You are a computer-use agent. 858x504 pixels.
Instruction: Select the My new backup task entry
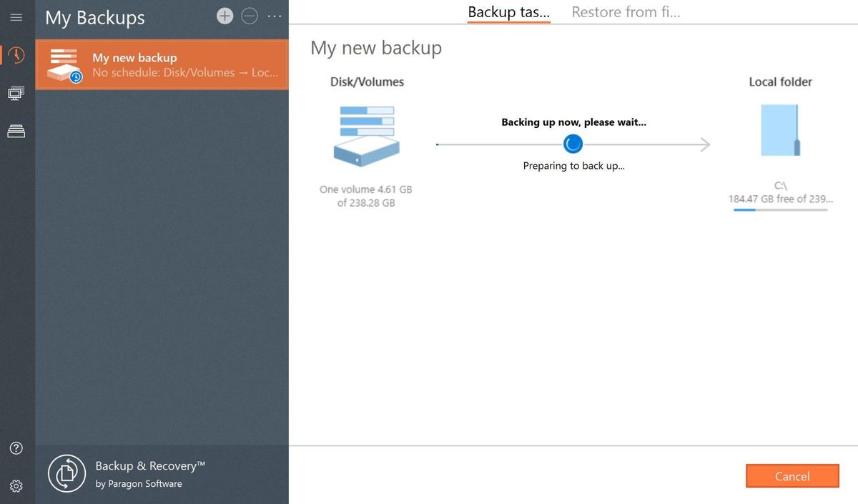[x=162, y=64]
